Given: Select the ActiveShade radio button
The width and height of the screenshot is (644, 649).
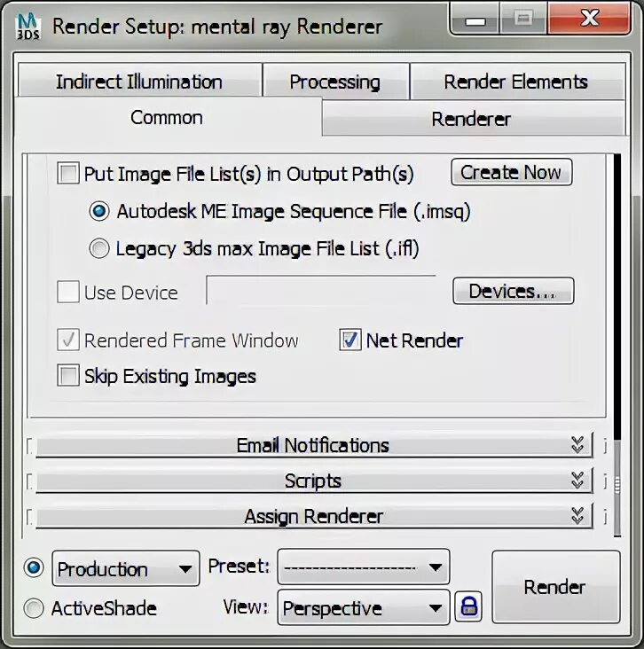Looking at the screenshot, I should coord(34,608).
